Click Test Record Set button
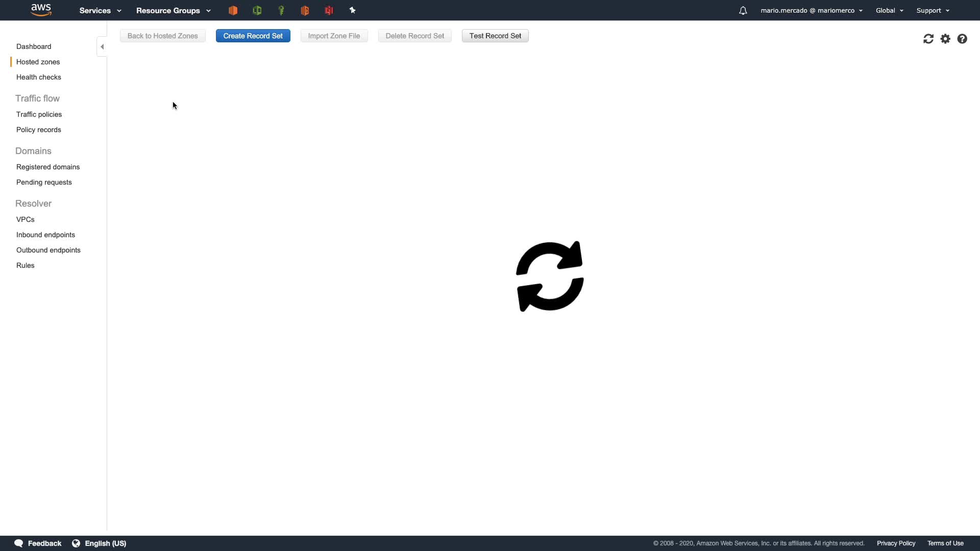Screen dimensions: 980x551 495,36
